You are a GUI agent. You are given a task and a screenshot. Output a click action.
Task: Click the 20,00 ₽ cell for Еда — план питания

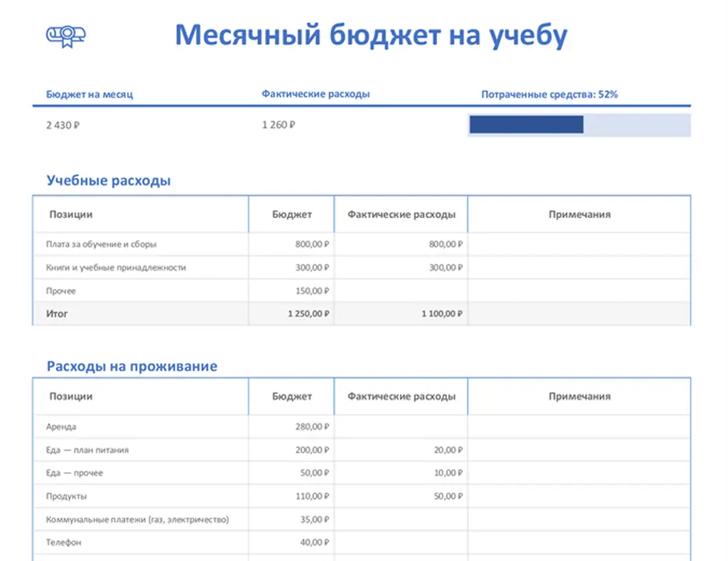pos(449,450)
